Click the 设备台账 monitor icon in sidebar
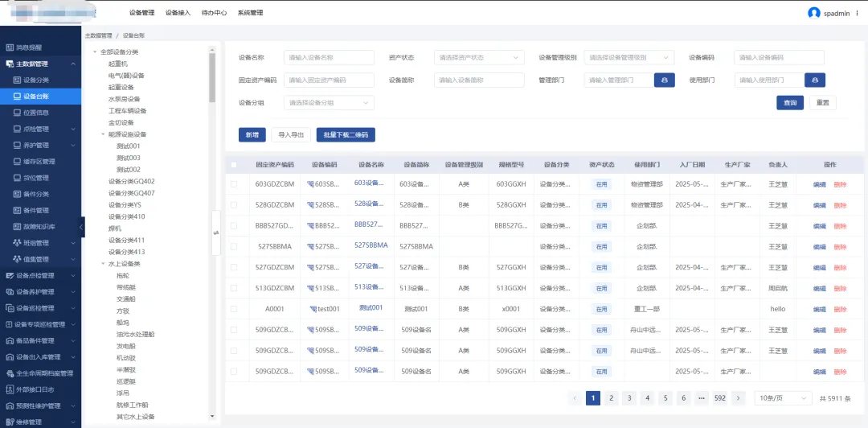The image size is (868, 428). pyautogui.click(x=17, y=97)
